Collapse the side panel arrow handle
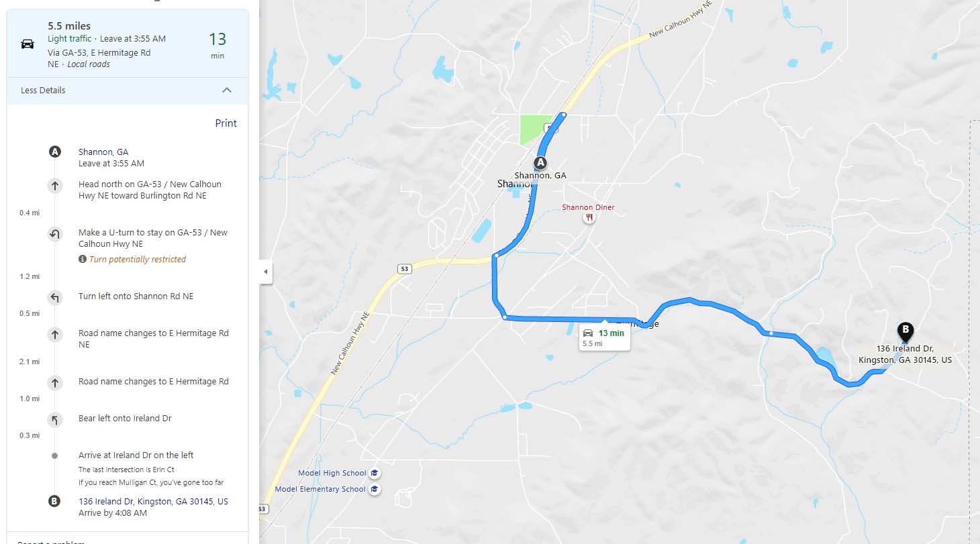The image size is (980, 544). [266, 272]
